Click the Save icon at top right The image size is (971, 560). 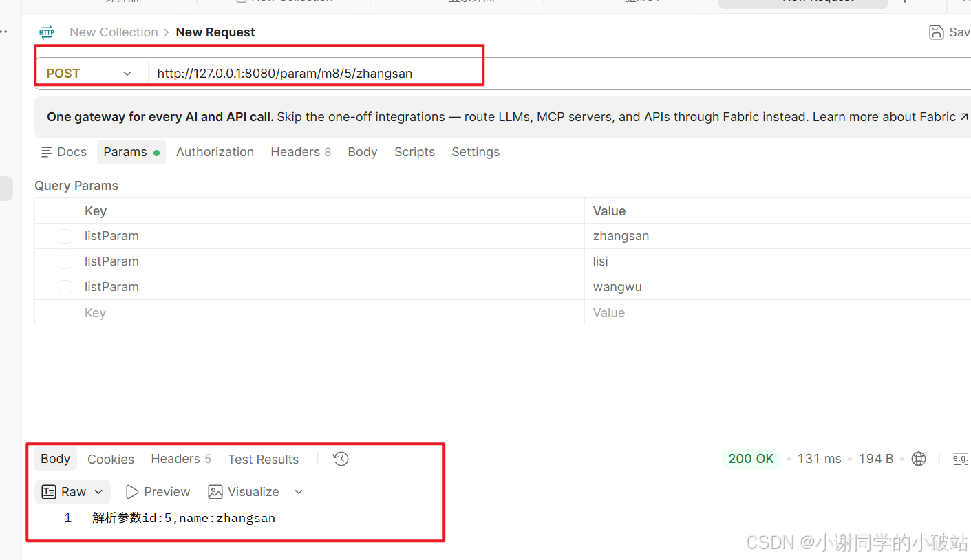coord(936,32)
